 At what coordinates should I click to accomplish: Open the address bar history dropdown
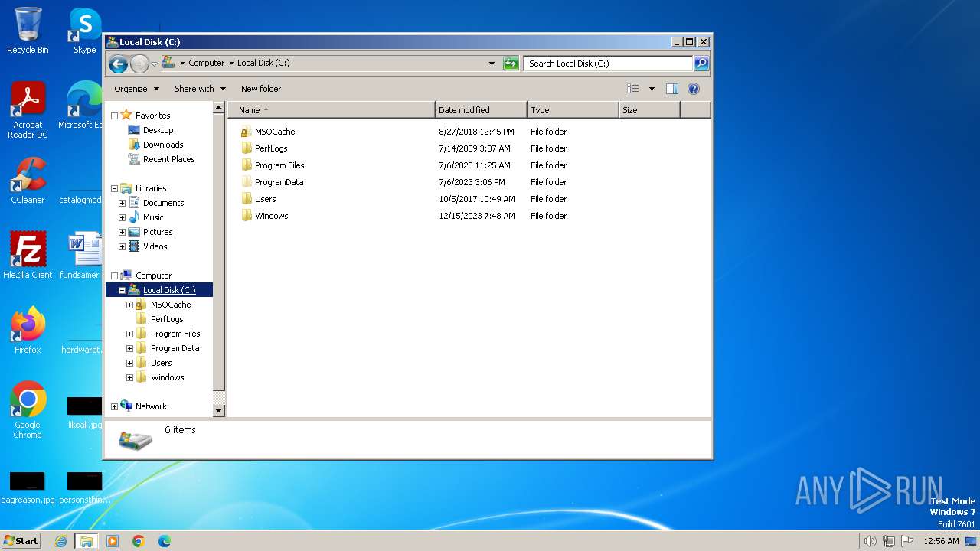click(x=492, y=64)
